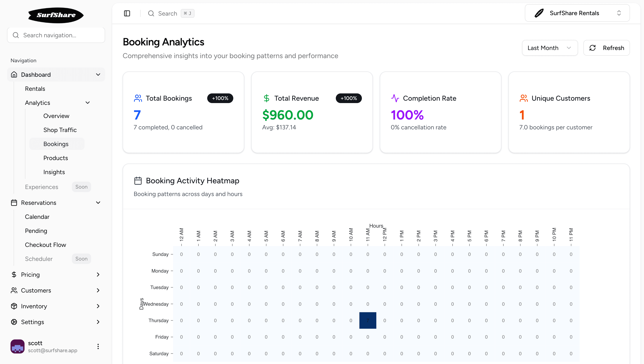Go to Shop Traffic analytics

60,130
